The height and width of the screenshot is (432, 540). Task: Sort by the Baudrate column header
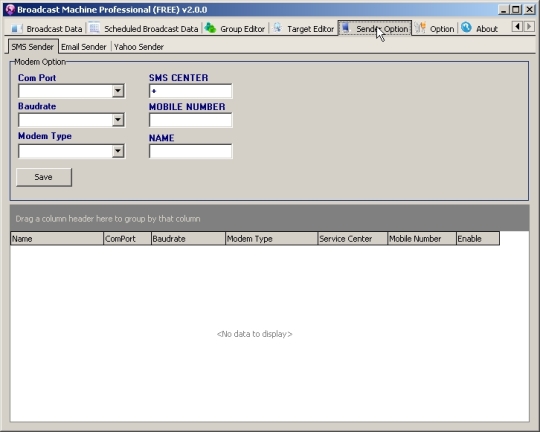click(188, 238)
